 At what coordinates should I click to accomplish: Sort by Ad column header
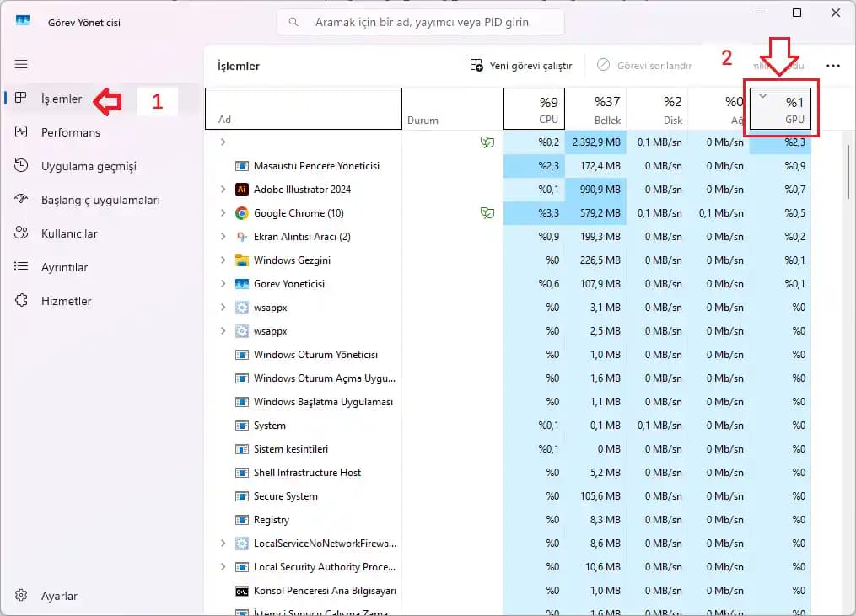(x=304, y=109)
